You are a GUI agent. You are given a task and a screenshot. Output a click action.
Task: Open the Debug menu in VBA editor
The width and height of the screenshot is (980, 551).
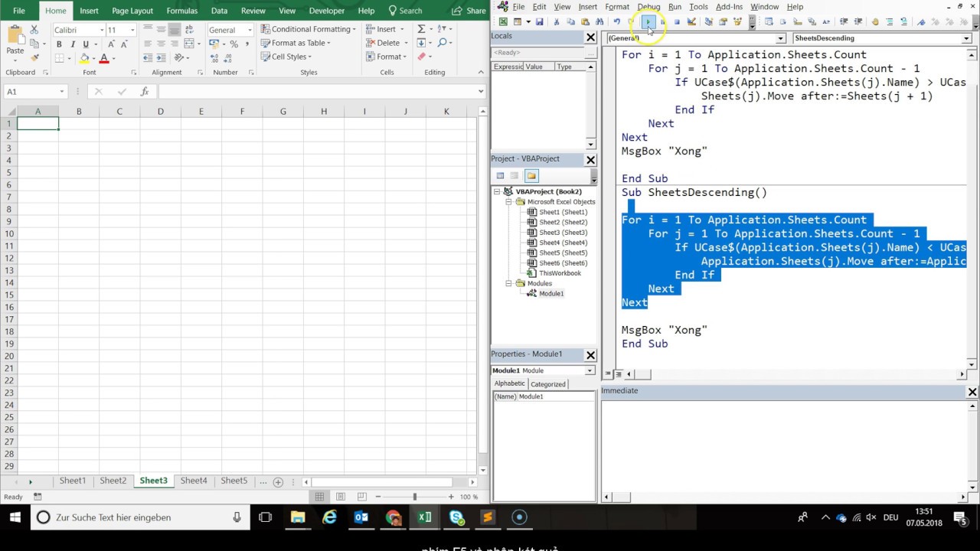point(648,6)
